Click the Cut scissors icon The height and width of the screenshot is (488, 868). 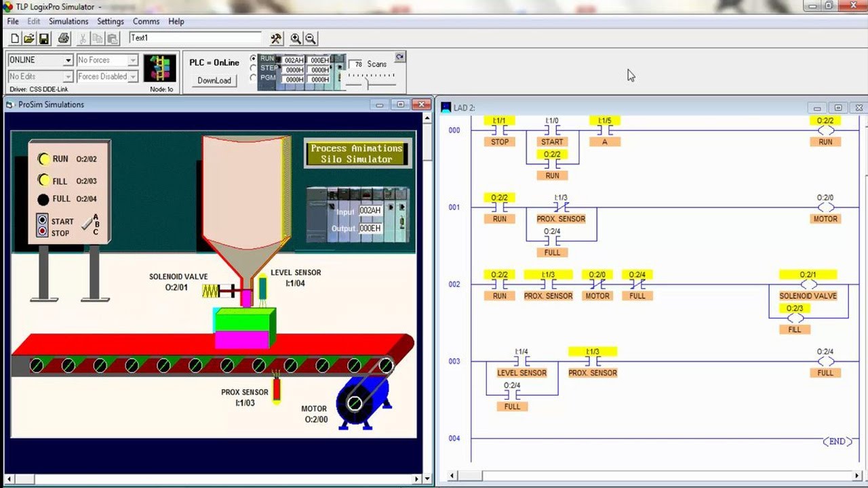pyautogui.click(x=83, y=39)
